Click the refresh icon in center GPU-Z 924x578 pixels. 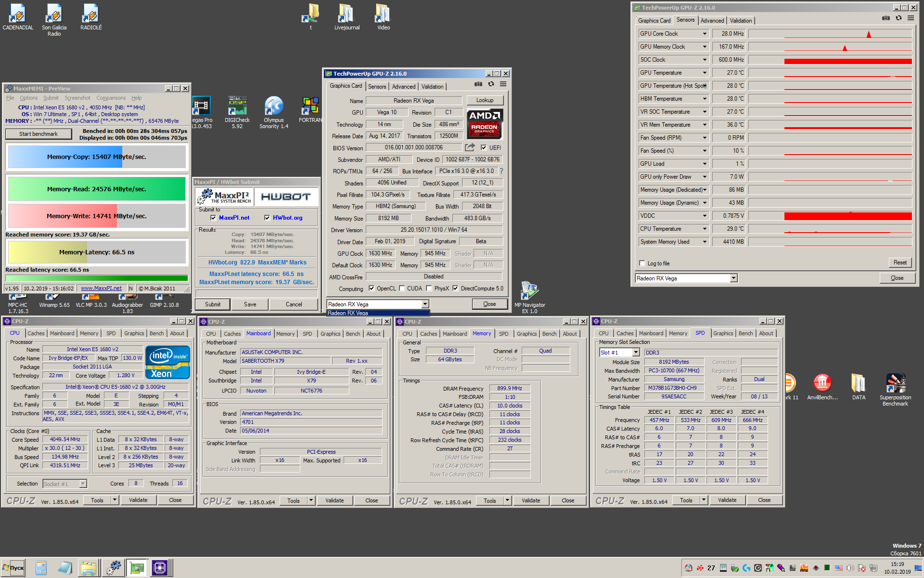[x=491, y=84]
